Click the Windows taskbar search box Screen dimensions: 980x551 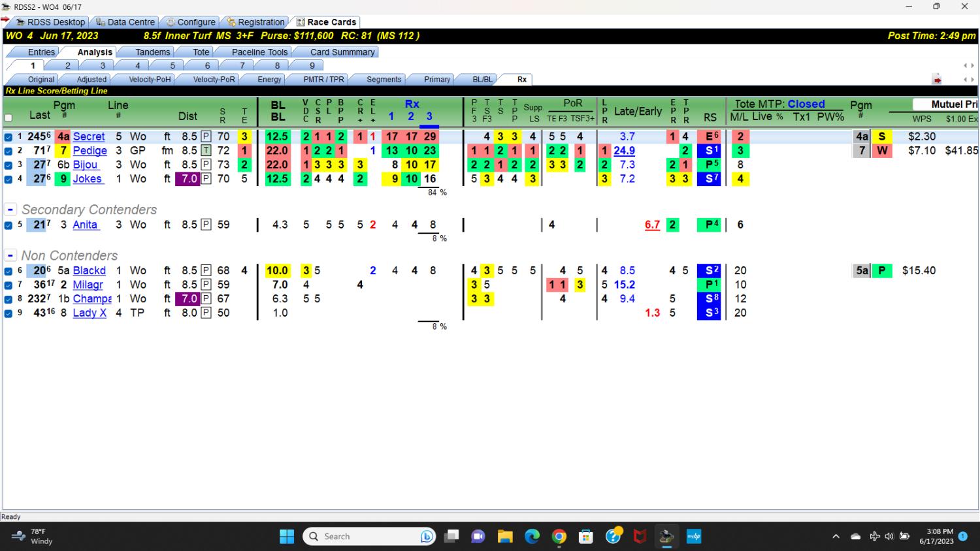point(369,537)
